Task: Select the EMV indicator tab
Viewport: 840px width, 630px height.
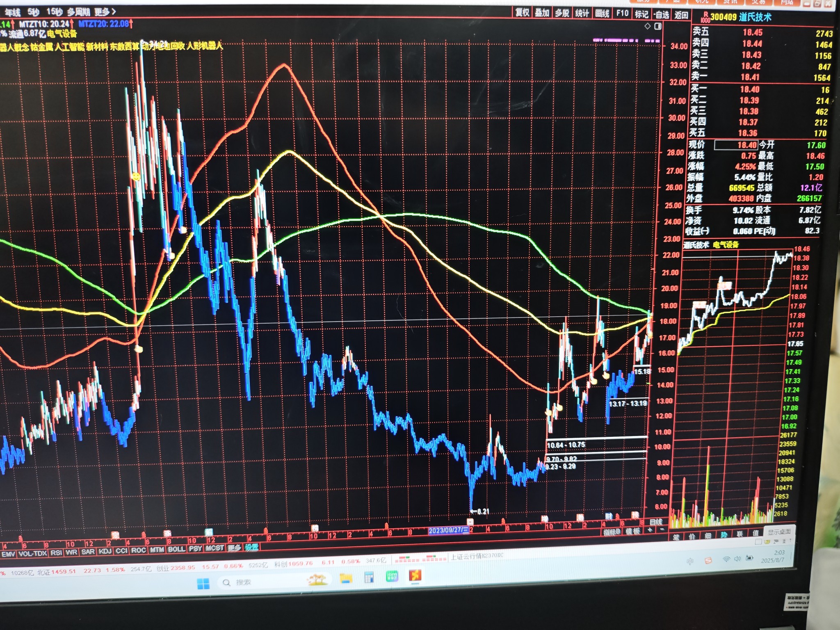Action: pos(8,554)
